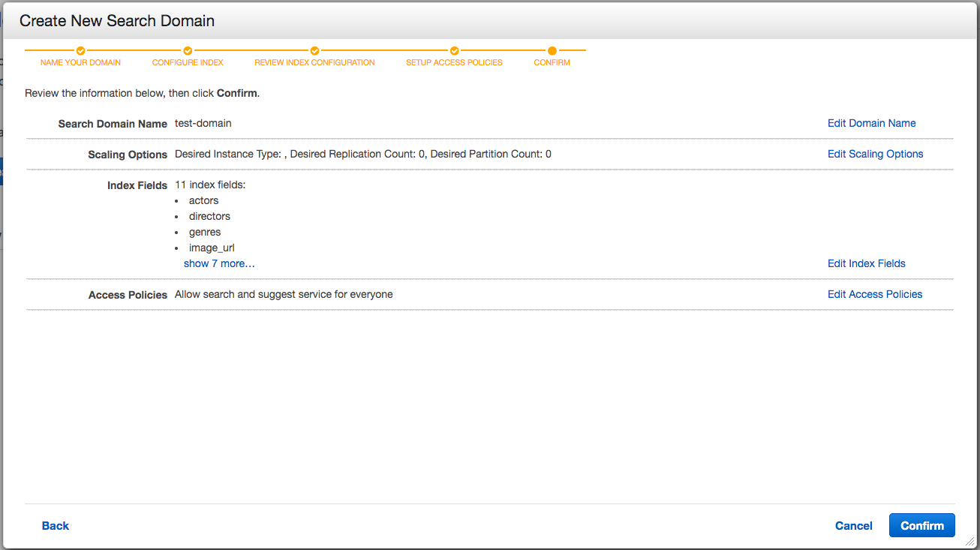
Task: Jump to the CONFIGURE INDEX step label
Action: [188, 63]
